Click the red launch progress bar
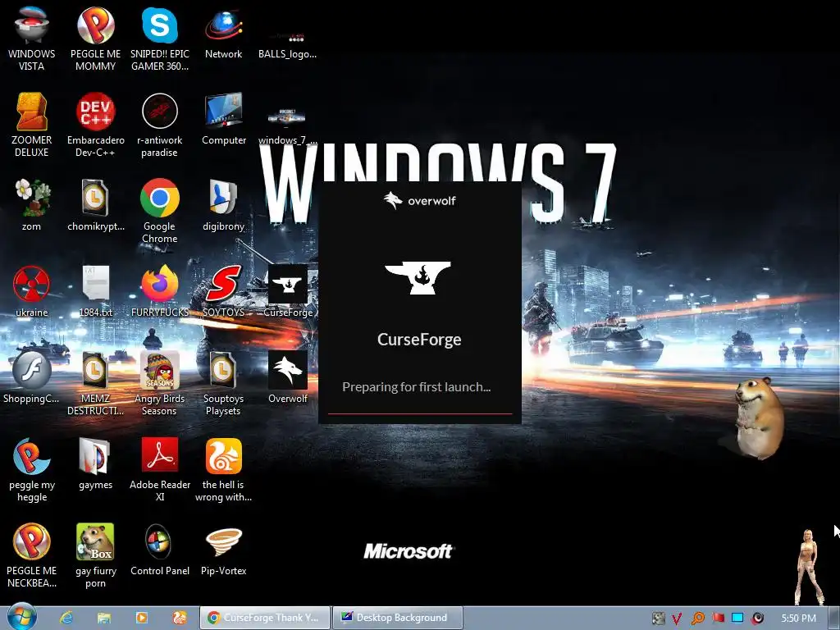This screenshot has height=630, width=840. click(420, 413)
